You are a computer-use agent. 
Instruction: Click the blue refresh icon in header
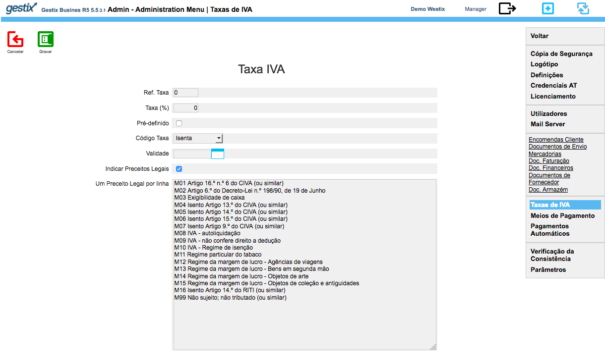pyautogui.click(x=583, y=8)
